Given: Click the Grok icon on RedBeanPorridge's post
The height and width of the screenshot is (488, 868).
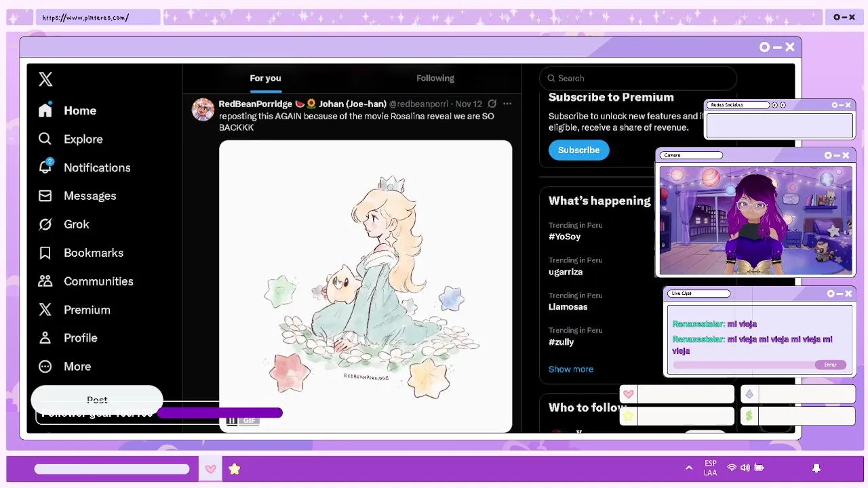Looking at the screenshot, I should click(x=492, y=104).
